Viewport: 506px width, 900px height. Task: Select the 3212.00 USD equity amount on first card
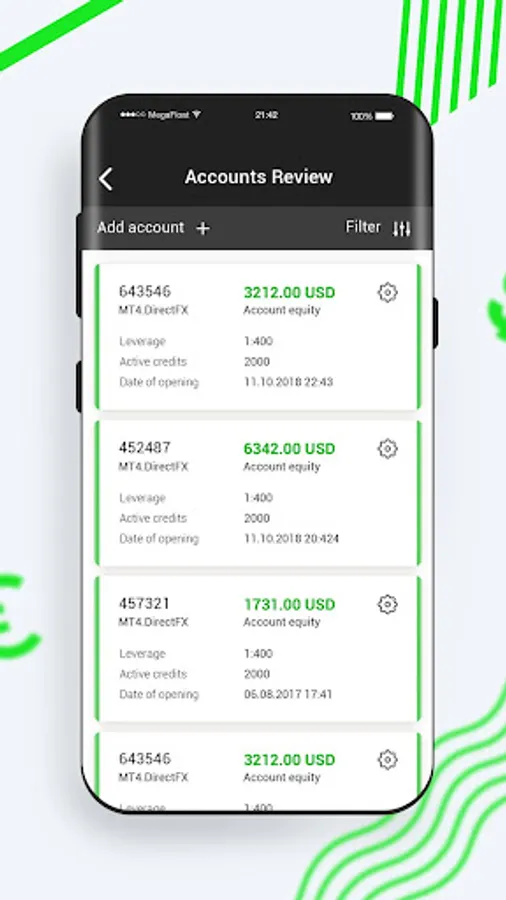point(289,293)
